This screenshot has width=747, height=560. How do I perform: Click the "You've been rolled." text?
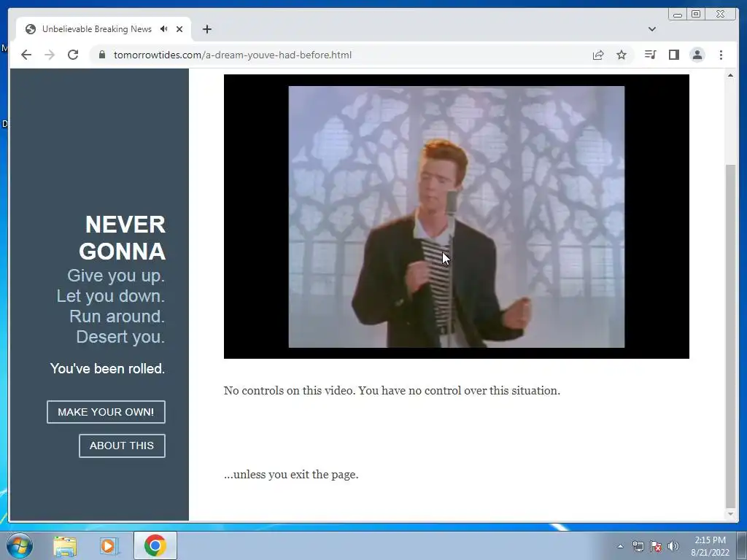107,368
